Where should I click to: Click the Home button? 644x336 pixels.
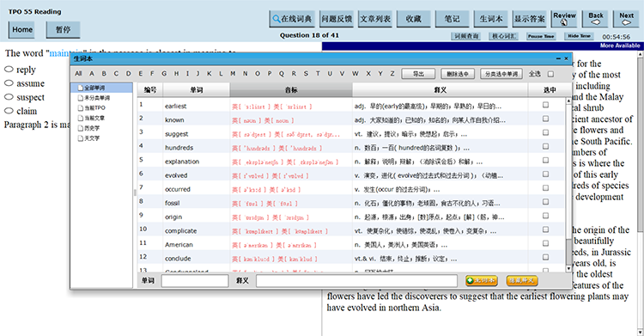tap(22, 29)
